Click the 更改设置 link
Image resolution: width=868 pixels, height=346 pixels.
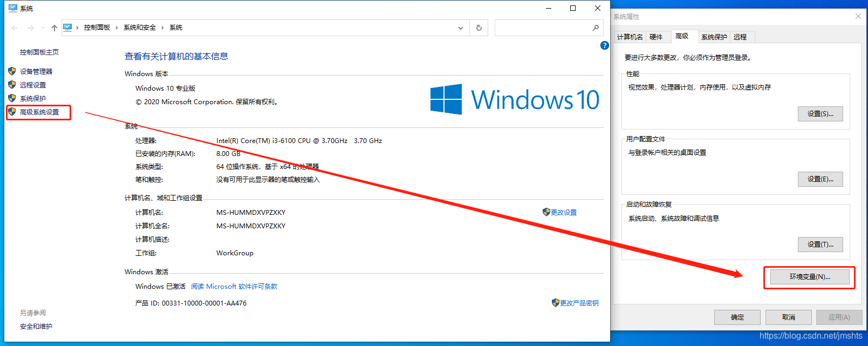pyautogui.click(x=564, y=212)
